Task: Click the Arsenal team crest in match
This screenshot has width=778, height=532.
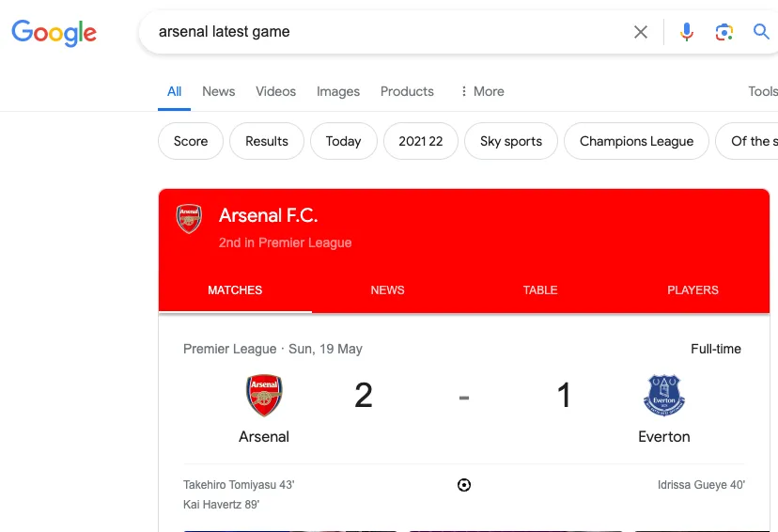Action: (264, 396)
